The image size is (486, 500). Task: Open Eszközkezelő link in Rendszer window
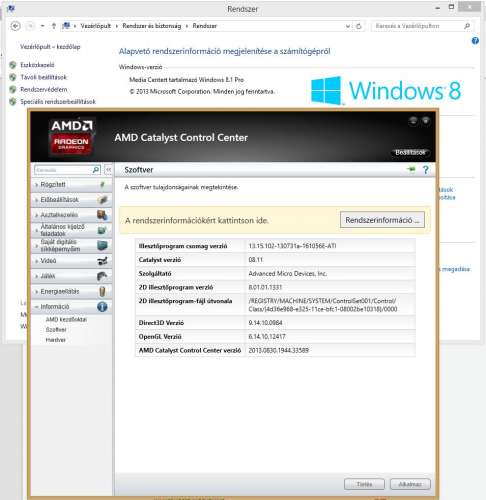coord(37,65)
